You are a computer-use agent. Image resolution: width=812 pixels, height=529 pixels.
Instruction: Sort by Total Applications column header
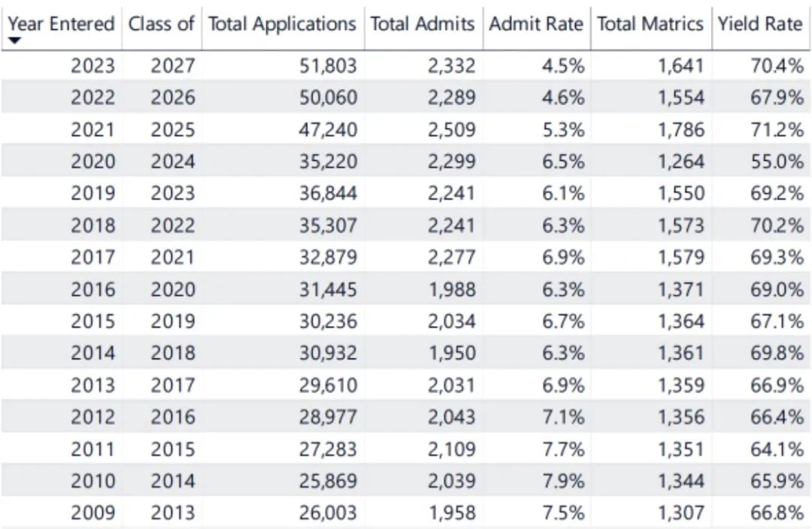point(282,24)
